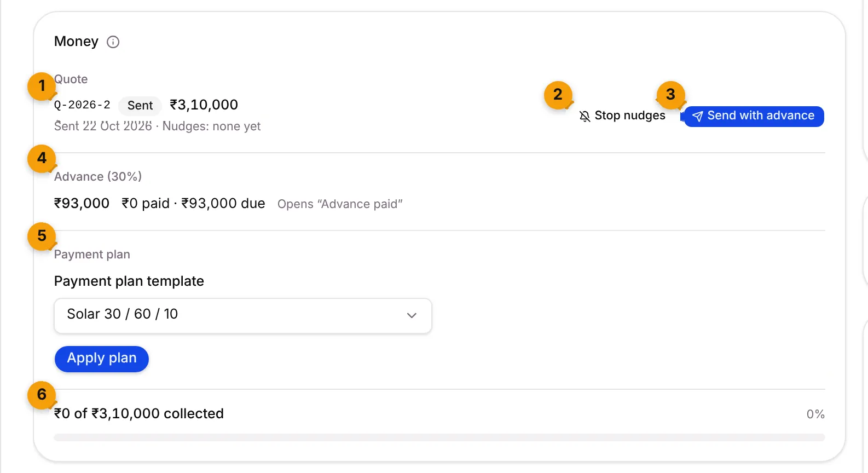Click the 0% collected value

pyautogui.click(x=815, y=414)
